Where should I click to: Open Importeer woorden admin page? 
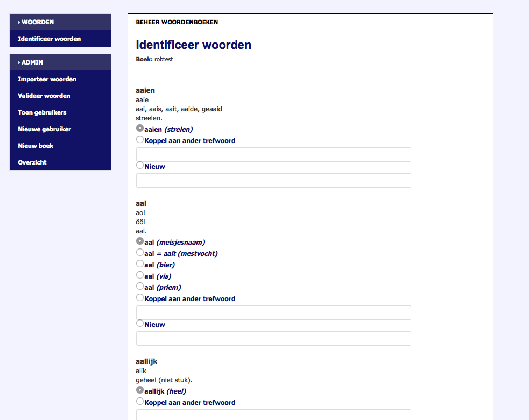pyautogui.click(x=47, y=79)
